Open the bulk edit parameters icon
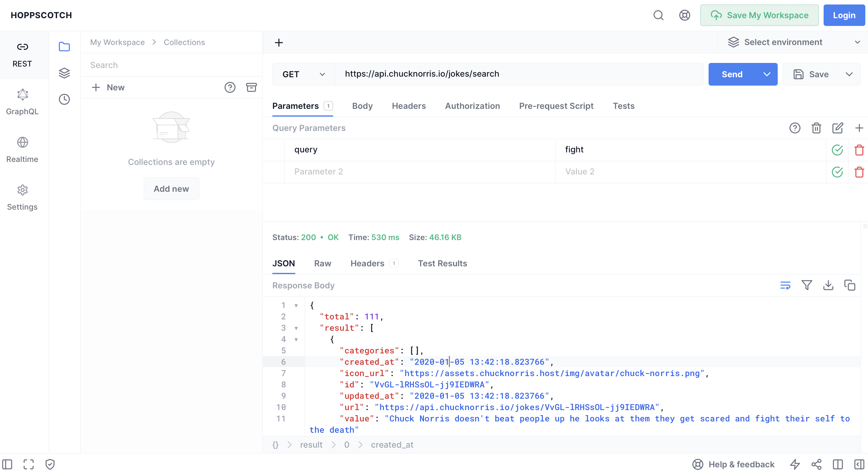Image resolution: width=868 pixels, height=473 pixels. (837, 128)
